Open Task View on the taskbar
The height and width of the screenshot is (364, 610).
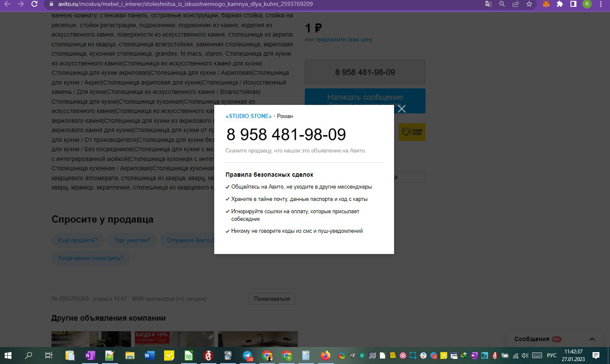tap(49, 356)
